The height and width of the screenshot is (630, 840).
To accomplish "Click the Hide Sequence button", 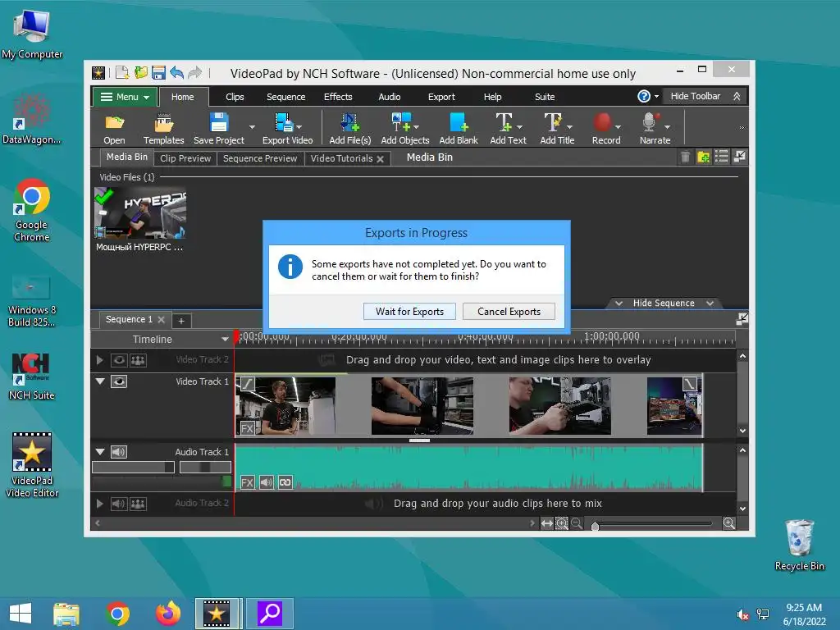I will [664, 304].
